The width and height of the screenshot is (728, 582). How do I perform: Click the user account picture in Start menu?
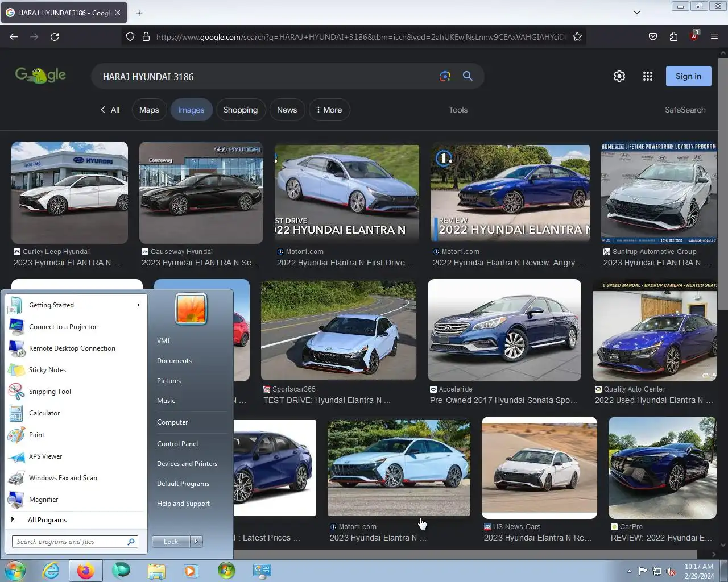[191, 309]
